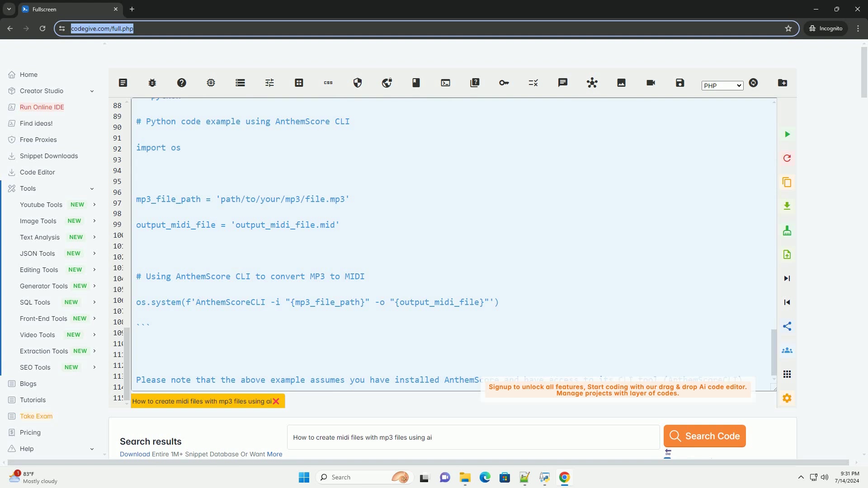868x488 pixels.
Task: Click the green broom clean icon
Action: click(x=787, y=230)
